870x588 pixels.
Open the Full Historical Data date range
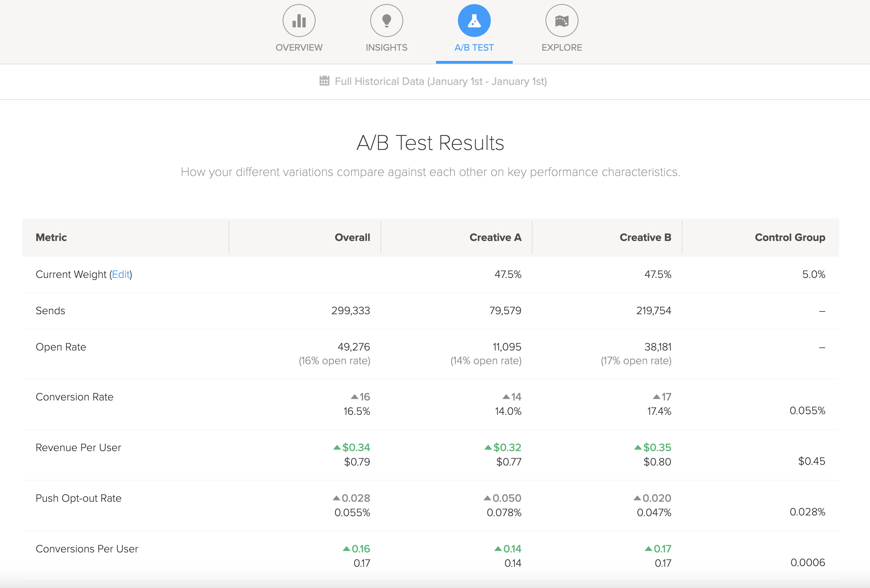coord(440,81)
